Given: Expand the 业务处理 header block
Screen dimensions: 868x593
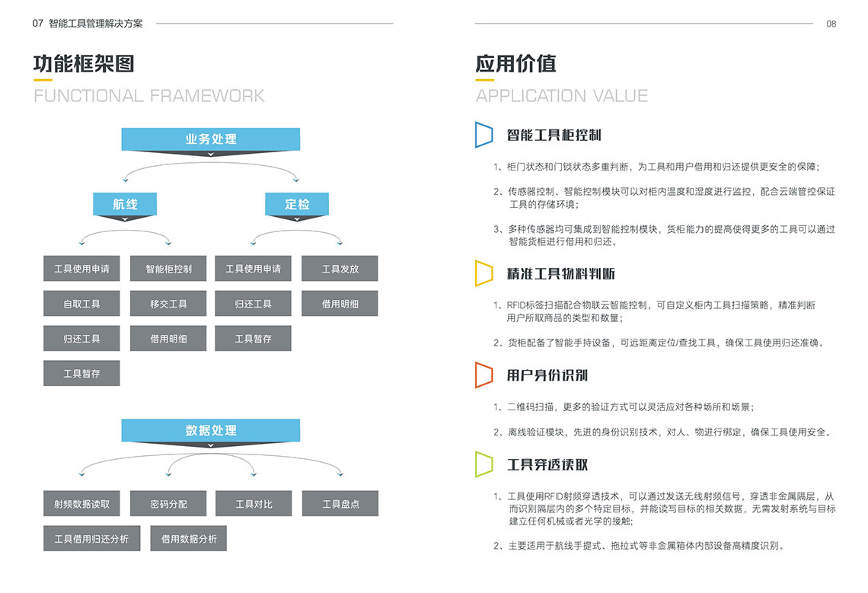Looking at the screenshot, I should pos(211,139).
